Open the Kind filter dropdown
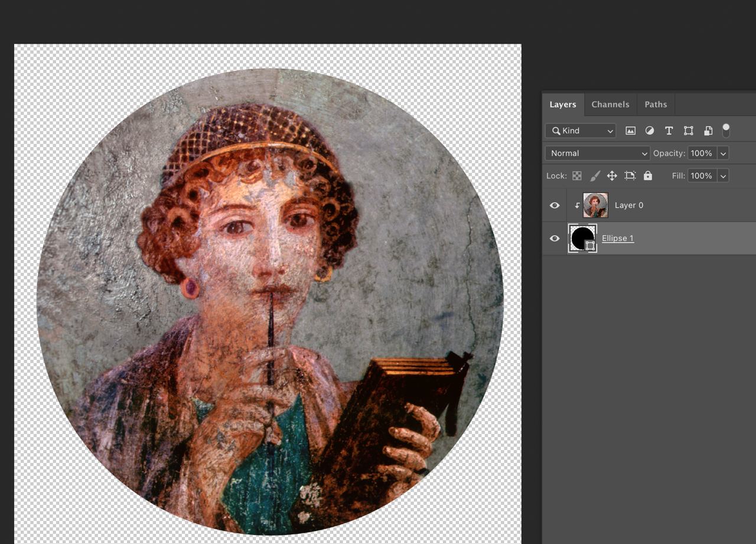 (x=581, y=131)
